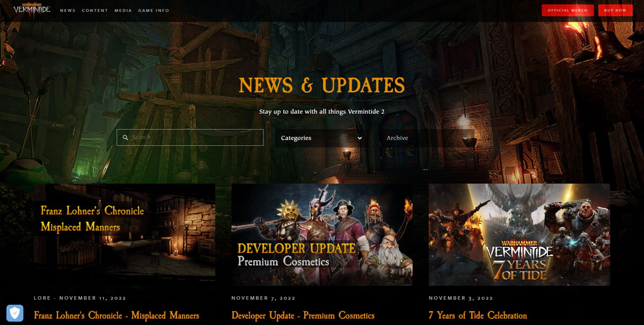Viewport: 644px width, 325px height.
Task: Click 'Stay up to date with all things Vermintide 2'
Action: (x=322, y=112)
